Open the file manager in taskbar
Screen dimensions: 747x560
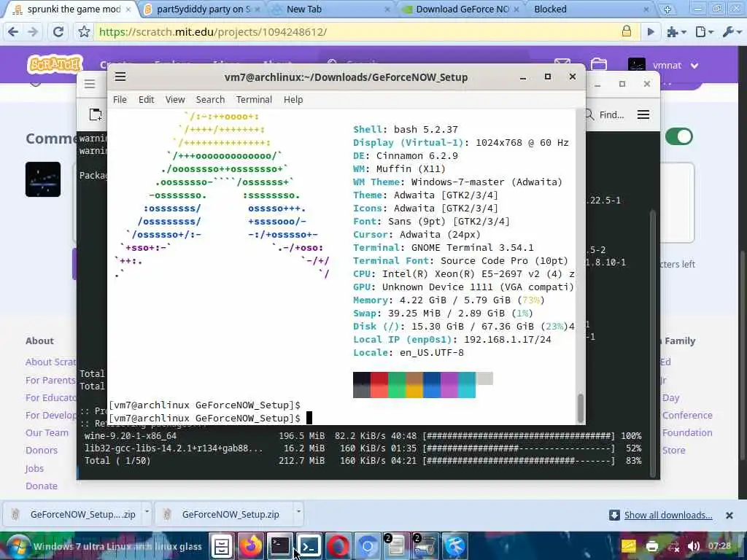pyautogui.click(x=222, y=546)
